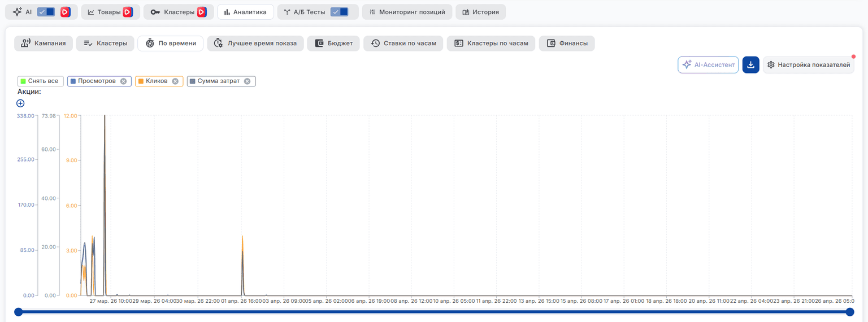Open Мониторинг позиций via its sliders icon
Viewport: 868px width, 322px height.
coord(372,12)
